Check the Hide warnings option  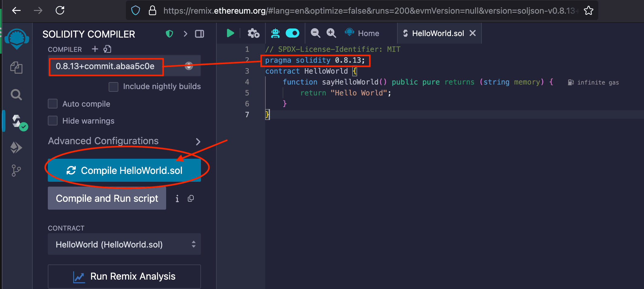click(x=53, y=121)
